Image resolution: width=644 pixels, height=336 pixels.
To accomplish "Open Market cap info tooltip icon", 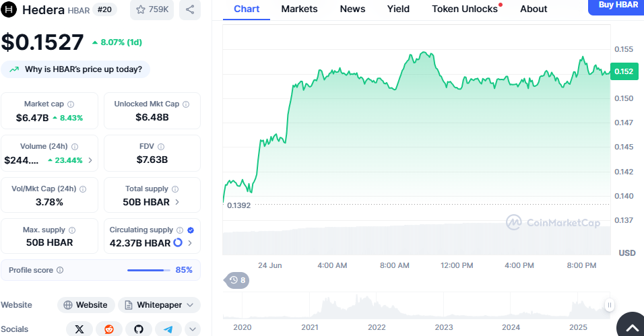I will (x=71, y=104).
